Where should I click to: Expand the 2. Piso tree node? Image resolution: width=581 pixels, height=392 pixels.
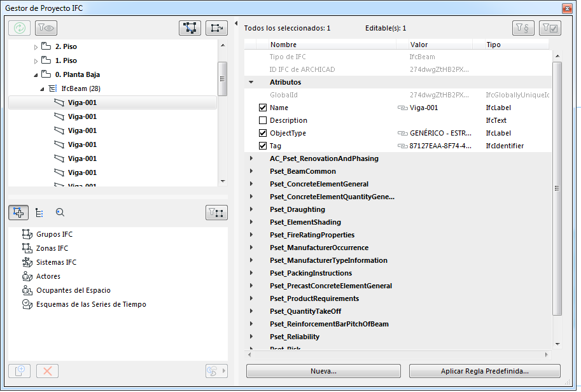tap(36, 47)
